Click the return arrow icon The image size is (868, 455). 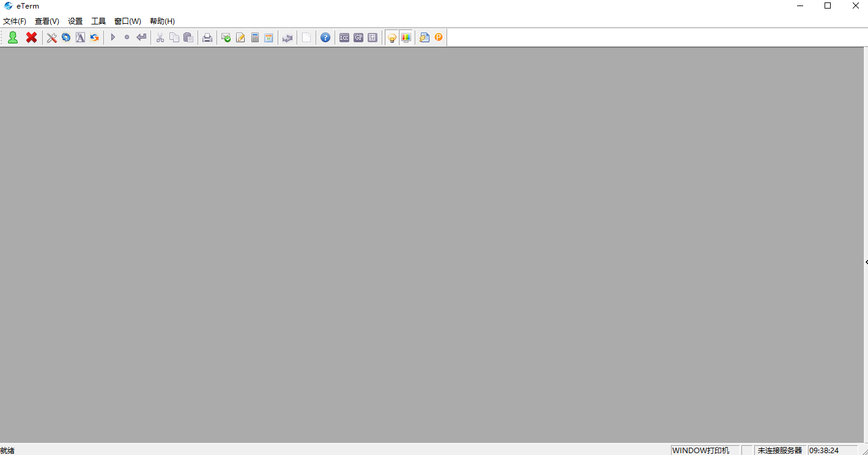[x=141, y=38]
